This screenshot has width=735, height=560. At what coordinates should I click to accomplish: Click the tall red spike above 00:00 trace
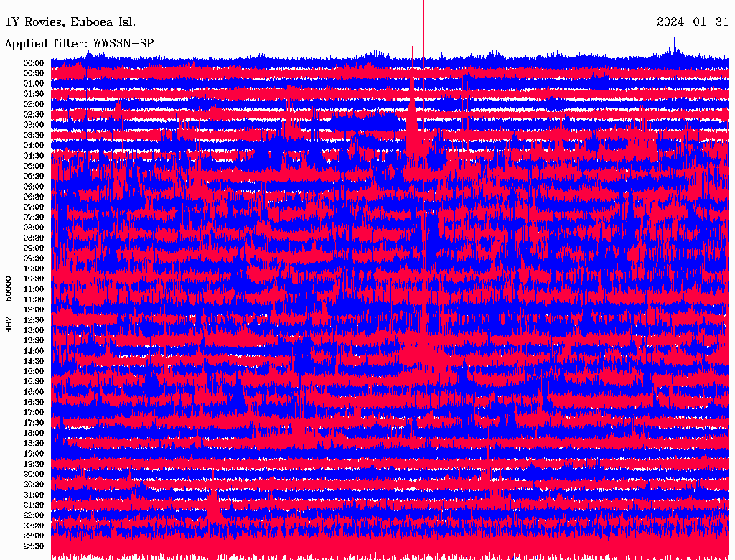[x=423, y=28]
